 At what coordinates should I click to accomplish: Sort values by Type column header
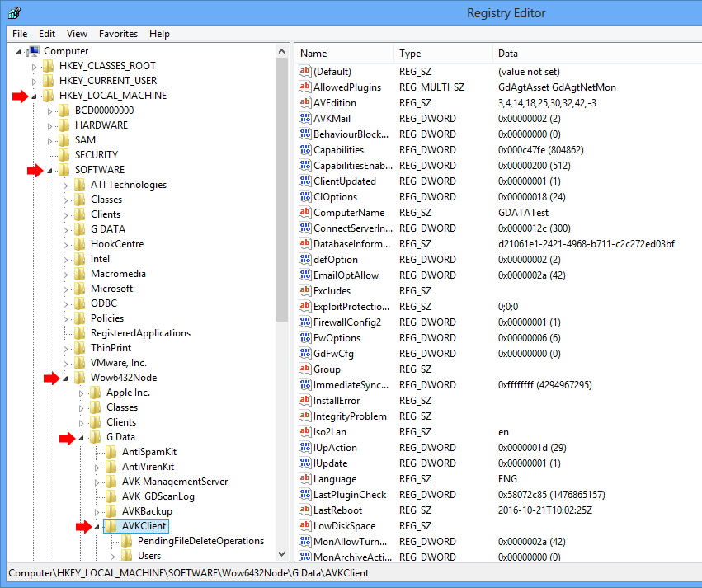pyautogui.click(x=443, y=54)
